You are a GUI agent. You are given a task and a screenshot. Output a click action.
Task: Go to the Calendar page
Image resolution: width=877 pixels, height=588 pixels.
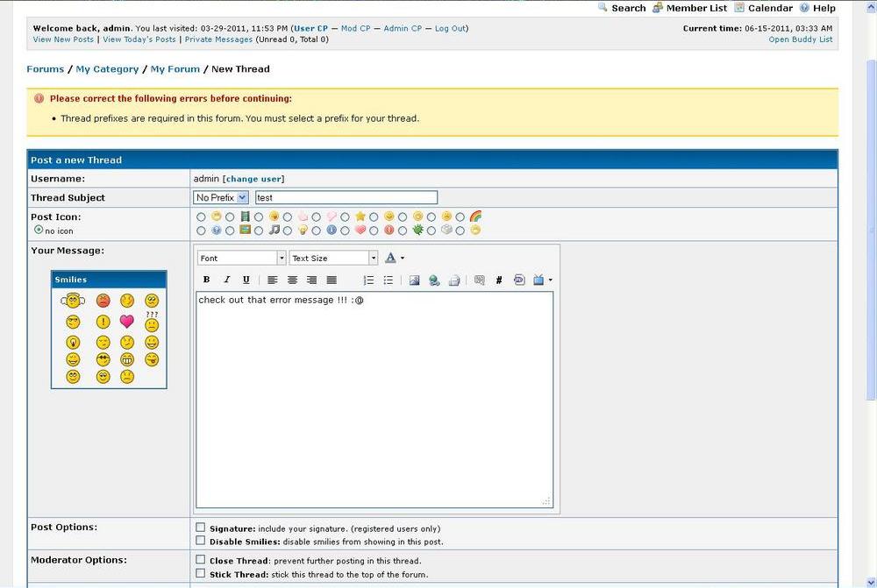(770, 8)
